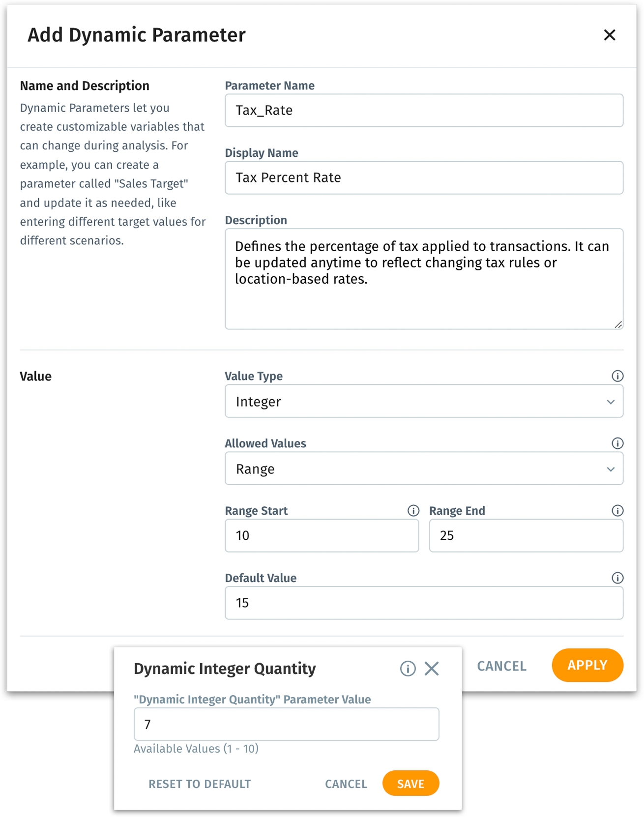Focus the Parameter Name field
644x817 pixels.
[424, 111]
